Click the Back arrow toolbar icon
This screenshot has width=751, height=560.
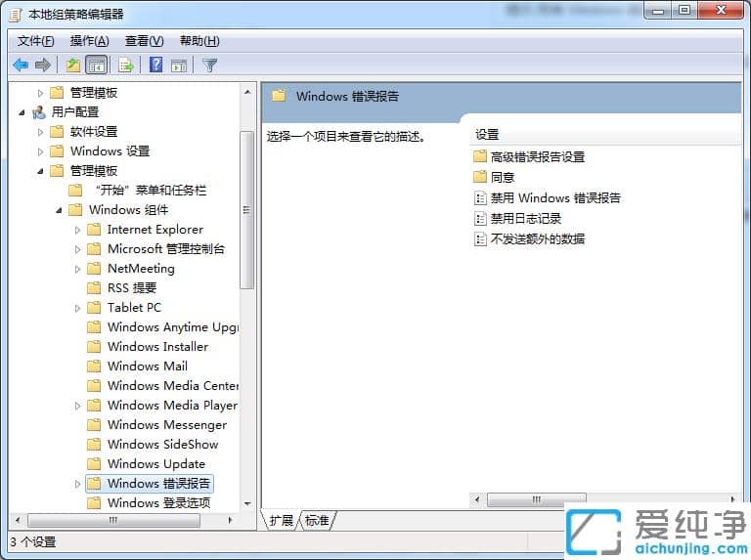coord(21,65)
